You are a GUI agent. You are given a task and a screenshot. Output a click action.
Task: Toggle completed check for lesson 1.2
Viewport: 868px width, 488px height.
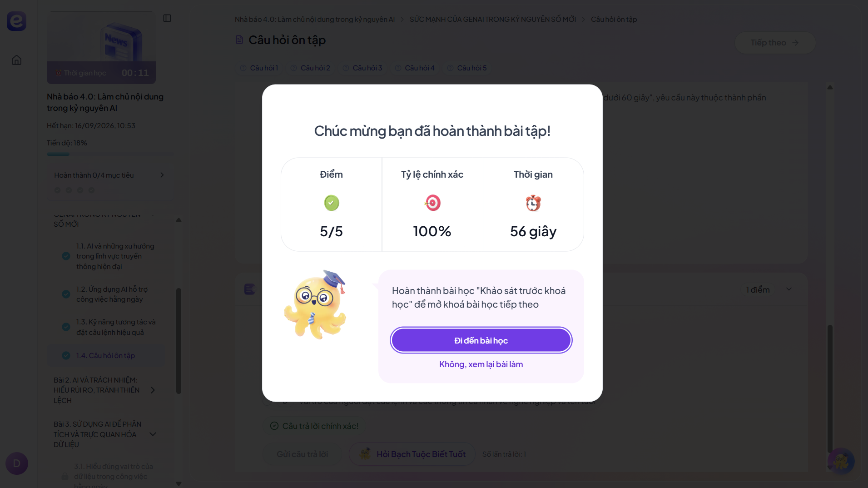point(66,294)
